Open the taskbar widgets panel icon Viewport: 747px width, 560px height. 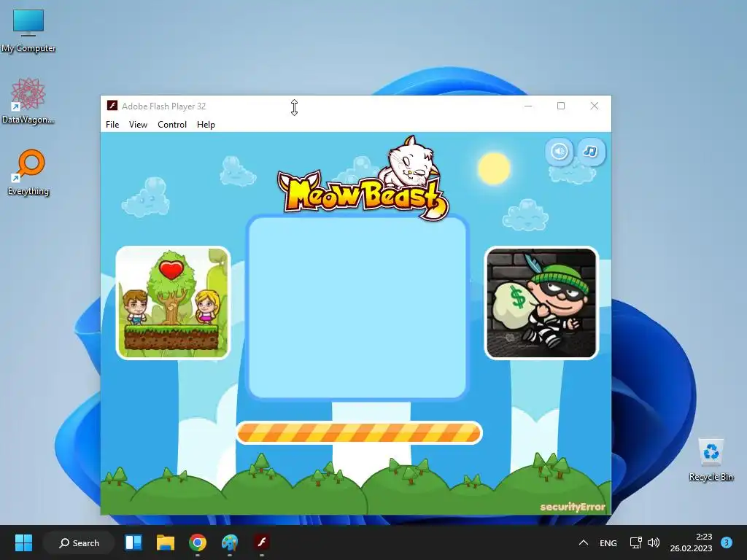coord(133,542)
